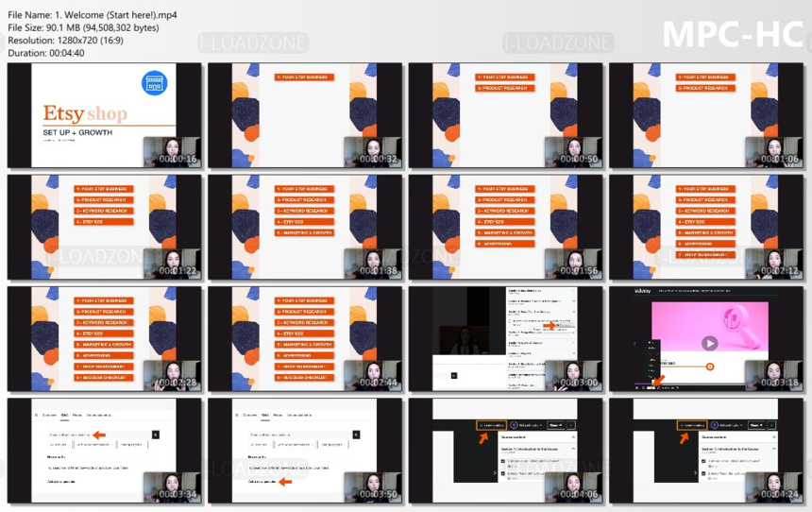View the thumbnail stamped 00:03:00
This screenshot has width=812, height=512.
[x=505, y=338]
